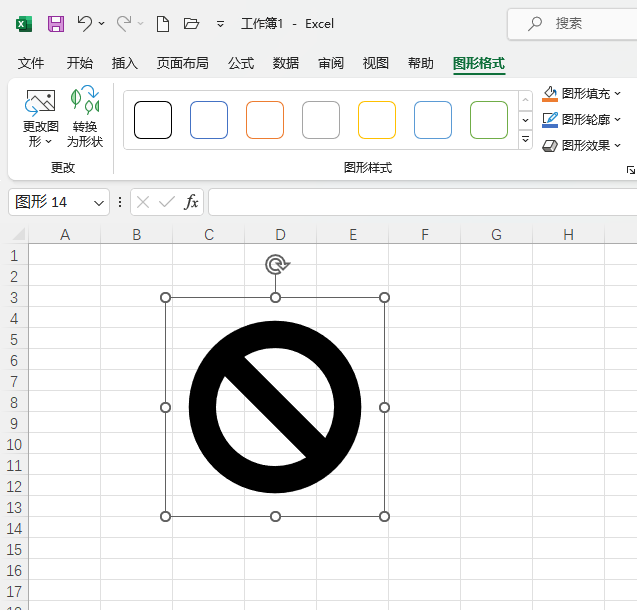Undo the last action
This screenshot has width=637, height=610.
[84, 24]
